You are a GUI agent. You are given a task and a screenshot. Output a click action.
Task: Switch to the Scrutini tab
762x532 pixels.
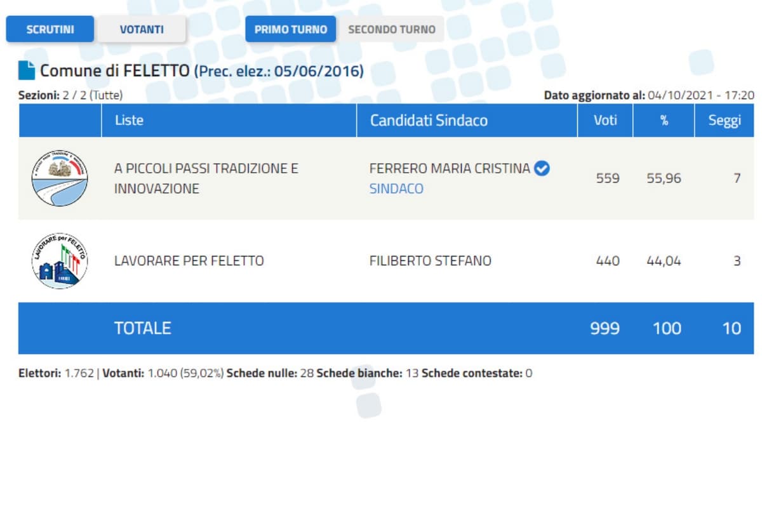(50, 29)
